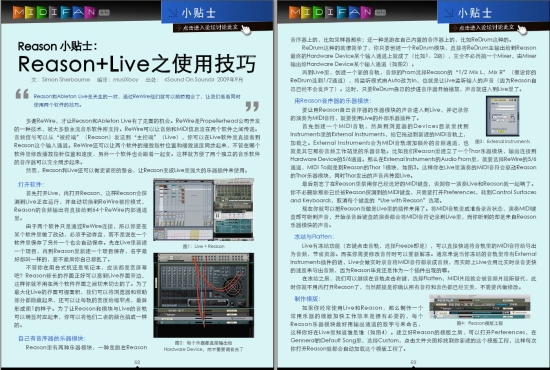Open the Reason rack cabling image in figure 2
The height and width of the screenshot is (370, 550).
click(203, 295)
